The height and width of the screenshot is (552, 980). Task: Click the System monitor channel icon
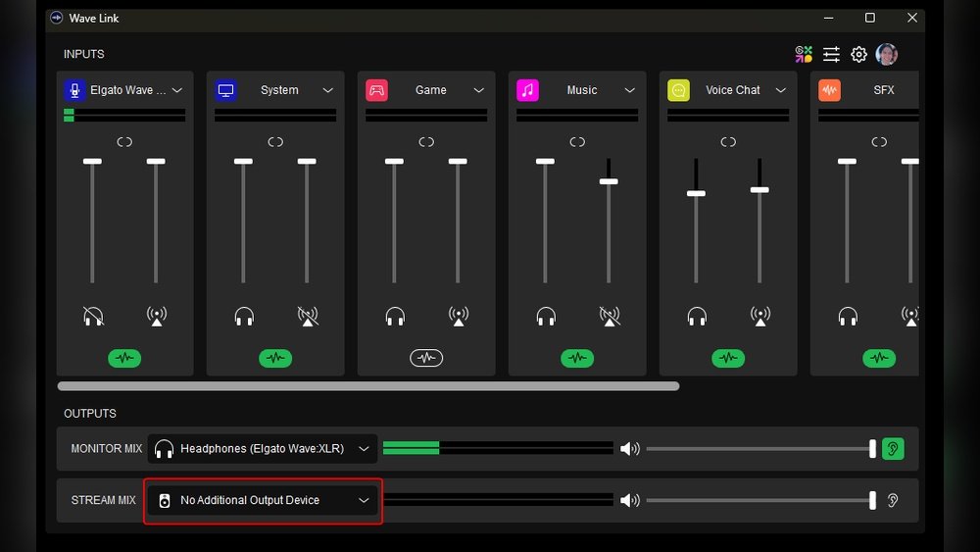tap(225, 90)
